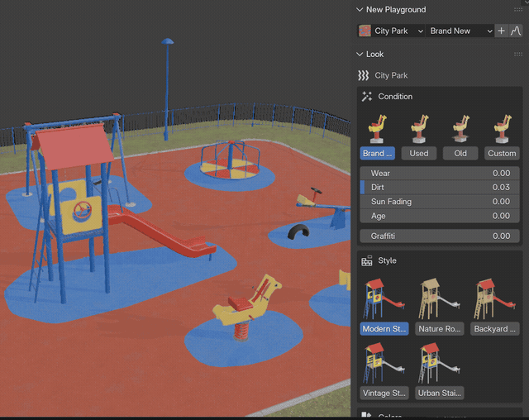Click the Used rocking horse thumbnail
The width and height of the screenshot is (529, 420).
tap(419, 129)
